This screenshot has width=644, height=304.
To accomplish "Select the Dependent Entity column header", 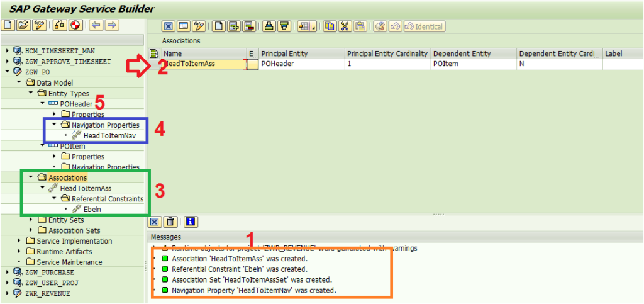I will point(474,54).
